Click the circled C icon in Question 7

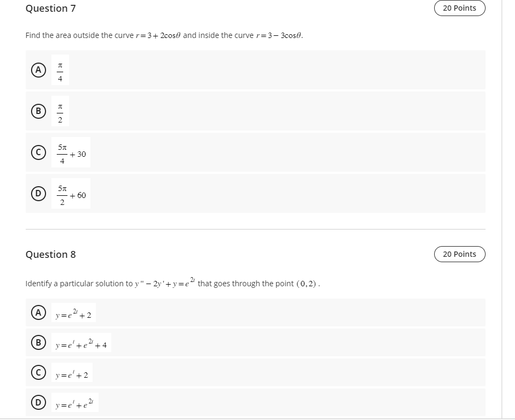pyautogui.click(x=37, y=152)
